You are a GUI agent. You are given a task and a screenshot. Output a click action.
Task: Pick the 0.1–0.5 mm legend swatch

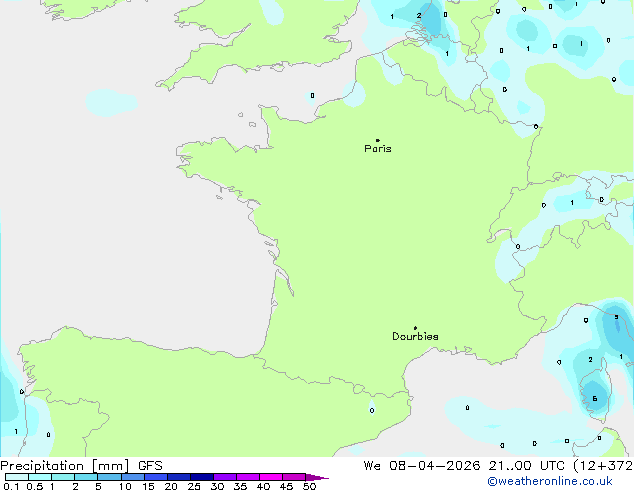coord(17,477)
